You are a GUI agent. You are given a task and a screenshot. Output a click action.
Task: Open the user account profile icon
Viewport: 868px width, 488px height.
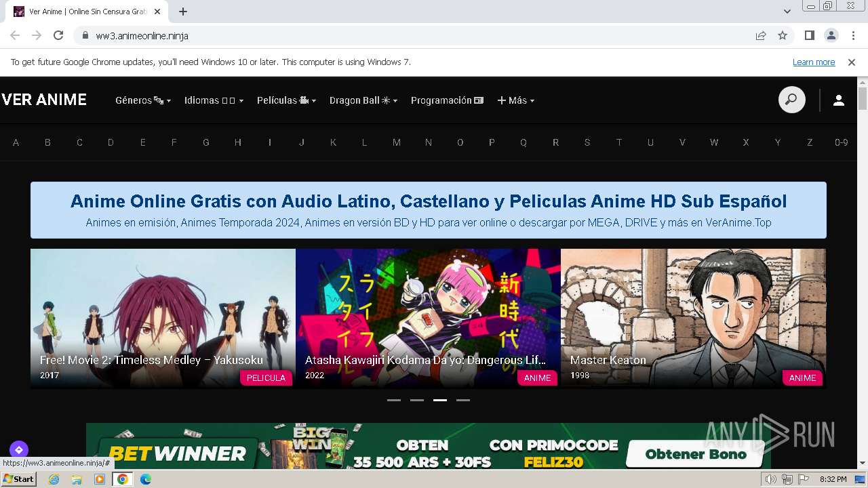coord(839,100)
